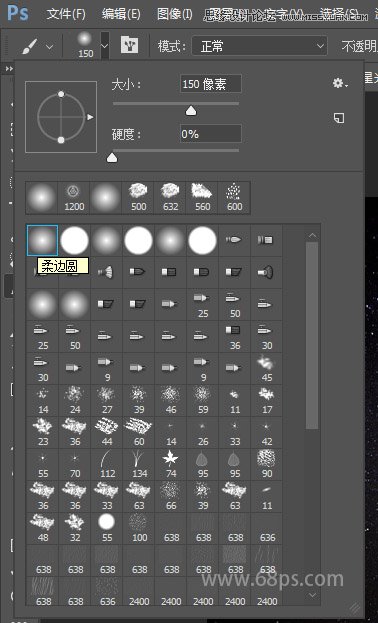Choose the splatter brush labeled 24
The width and height of the screenshot is (378, 623).
coord(75,400)
